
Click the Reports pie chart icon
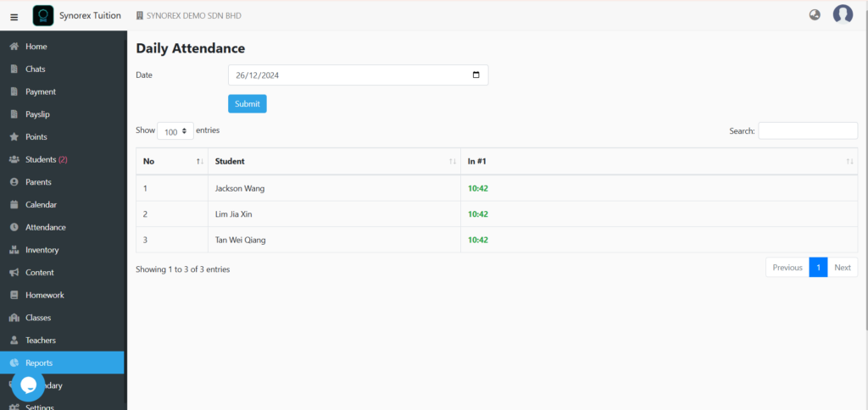14,363
